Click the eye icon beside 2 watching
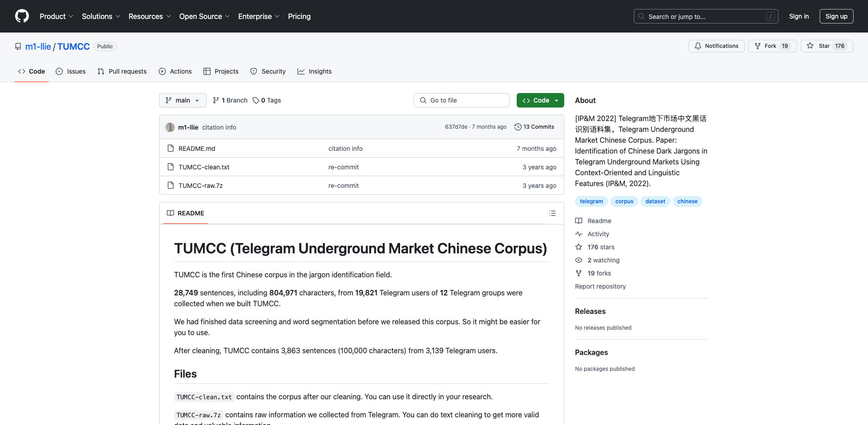The image size is (868, 425). click(x=579, y=260)
